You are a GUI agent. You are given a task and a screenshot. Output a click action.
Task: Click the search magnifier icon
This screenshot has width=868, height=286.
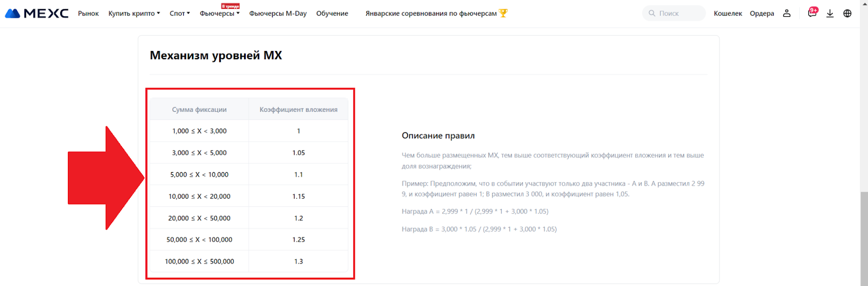652,14
